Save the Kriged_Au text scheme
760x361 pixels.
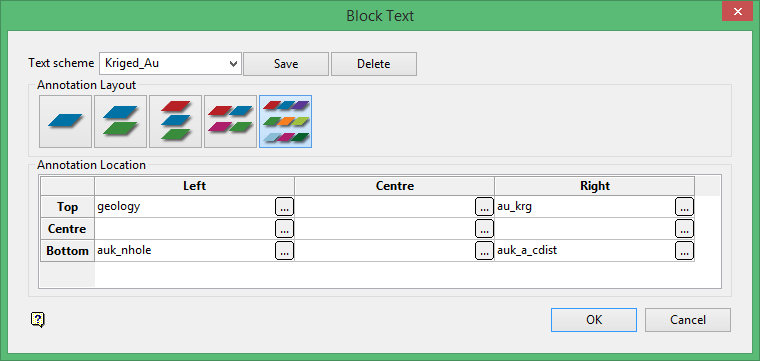[286, 64]
